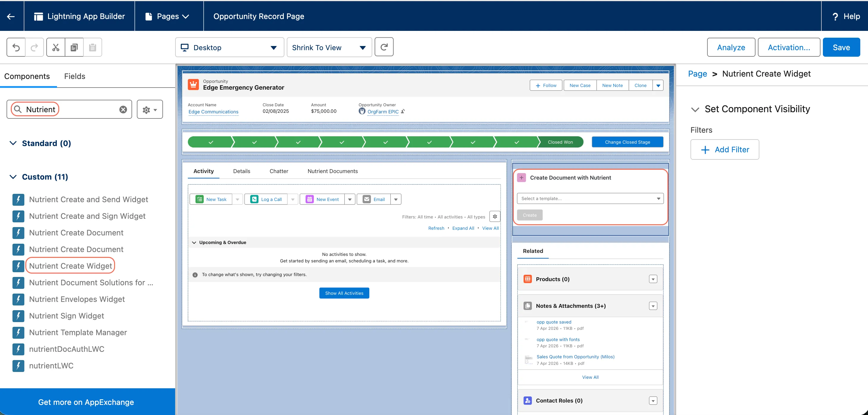Image resolution: width=868 pixels, height=415 pixels.
Task: Open the Email dropdown arrow
Action: (396, 199)
